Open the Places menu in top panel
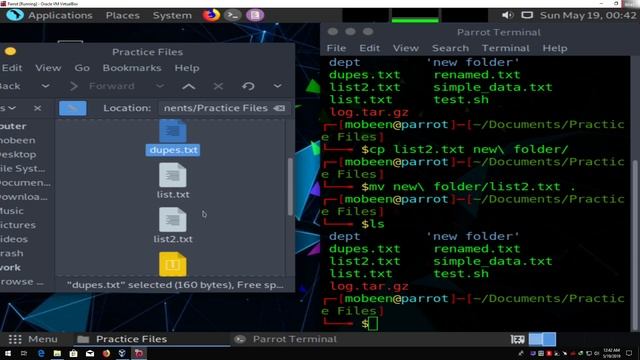Screen dimensions: 640x360 pyautogui.click(x=122, y=16)
